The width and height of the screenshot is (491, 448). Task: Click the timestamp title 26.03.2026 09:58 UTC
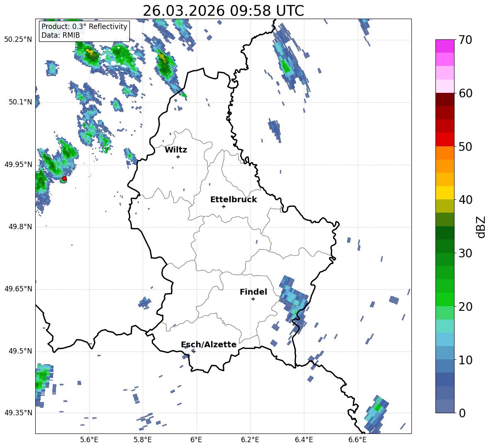click(223, 11)
